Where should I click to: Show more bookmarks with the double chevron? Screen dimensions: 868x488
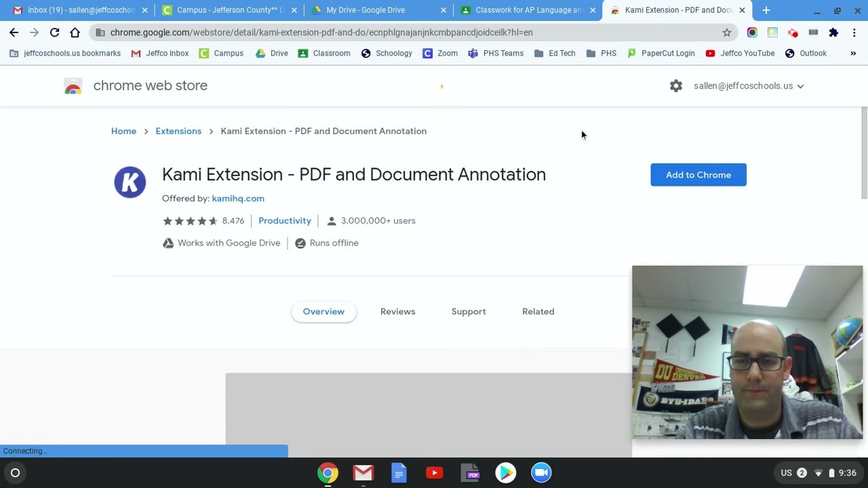pos(853,54)
